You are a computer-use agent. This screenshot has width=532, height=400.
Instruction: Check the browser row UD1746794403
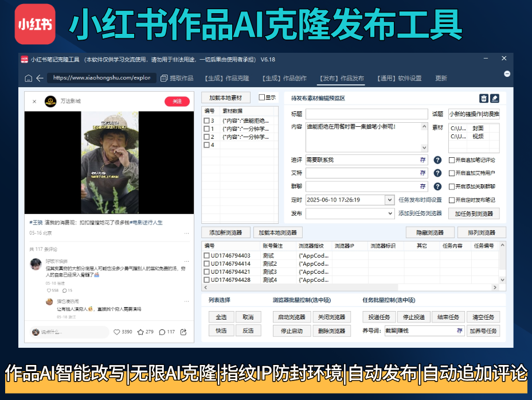[x=206, y=254]
